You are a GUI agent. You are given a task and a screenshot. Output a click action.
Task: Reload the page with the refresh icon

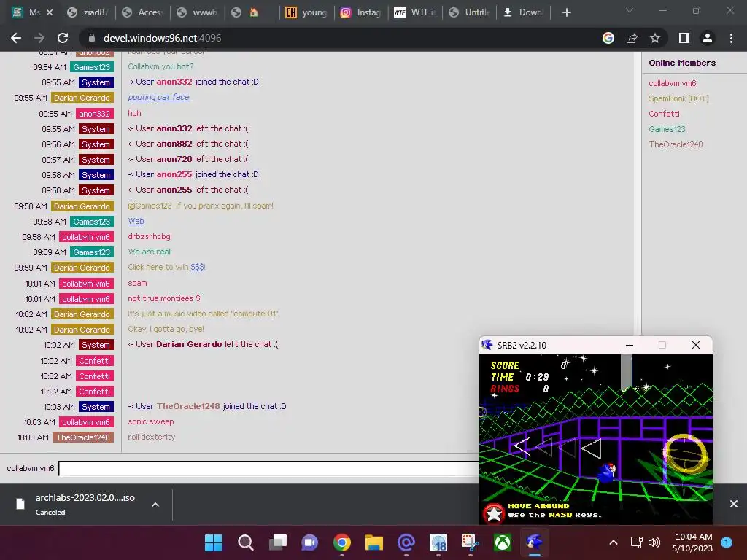pos(63,38)
